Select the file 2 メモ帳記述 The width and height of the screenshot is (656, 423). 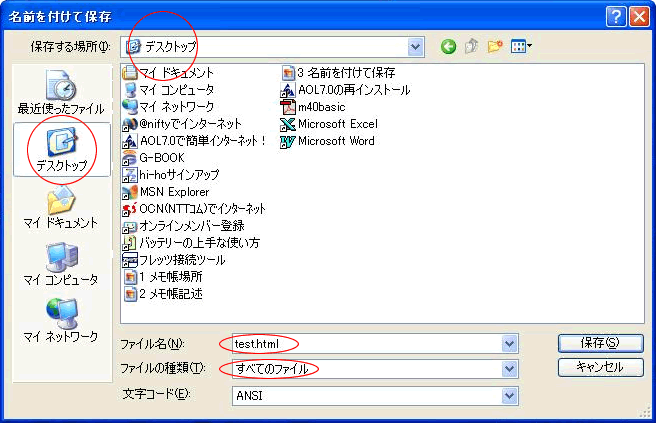(x=163, y=294)
